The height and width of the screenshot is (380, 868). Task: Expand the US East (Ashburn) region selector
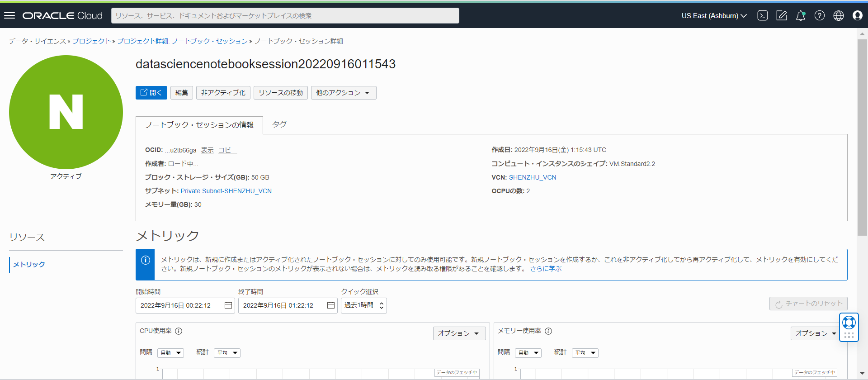point(714,15)
